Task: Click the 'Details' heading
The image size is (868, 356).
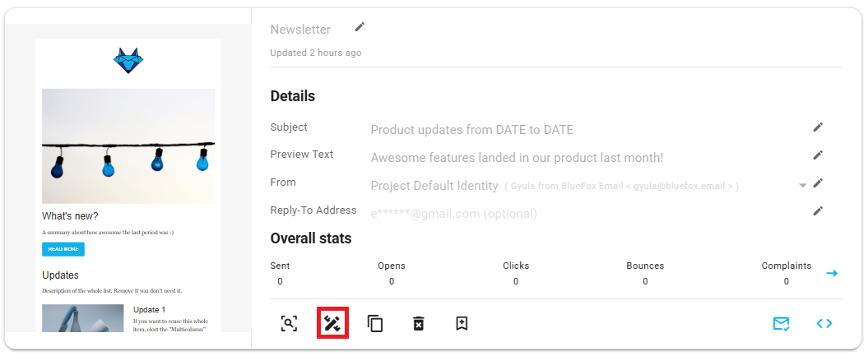Action: coord(292,96)
